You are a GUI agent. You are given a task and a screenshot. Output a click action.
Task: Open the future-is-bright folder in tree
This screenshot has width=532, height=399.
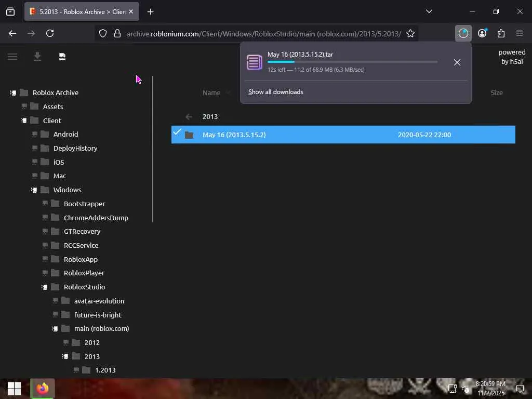pyautogui.click(x=98, y=315)
